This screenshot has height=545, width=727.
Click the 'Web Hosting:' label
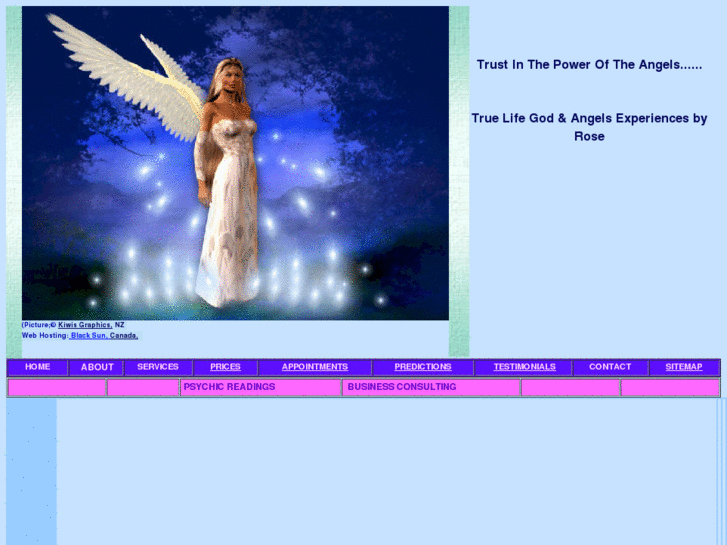pyautogui.click(x=45, y=335)
